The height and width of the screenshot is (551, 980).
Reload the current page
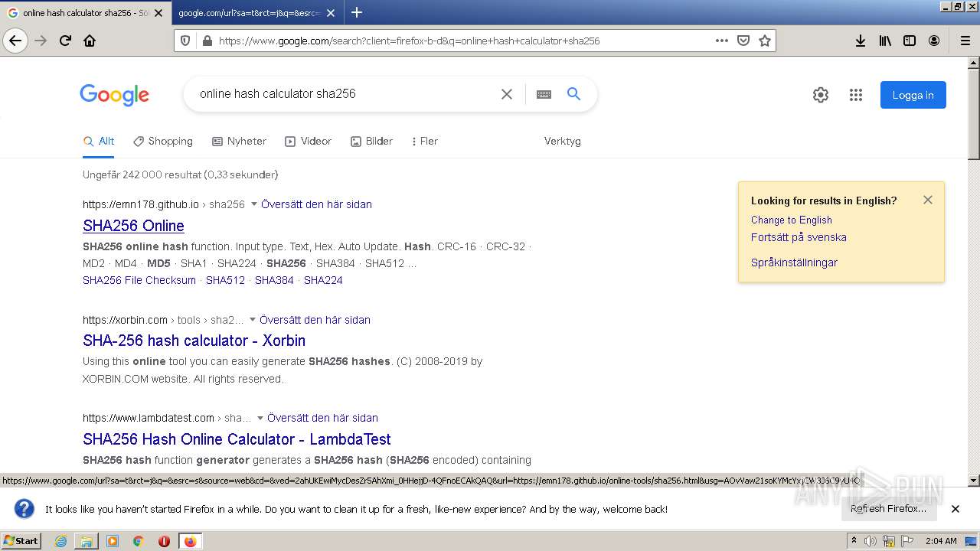[x=66, y=41]
